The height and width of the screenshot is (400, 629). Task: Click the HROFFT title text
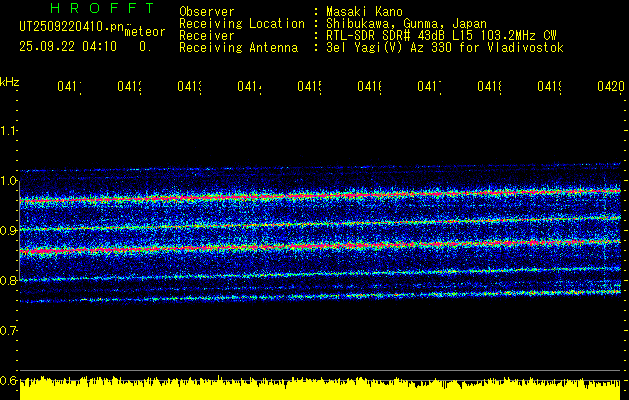pos(102,8)
